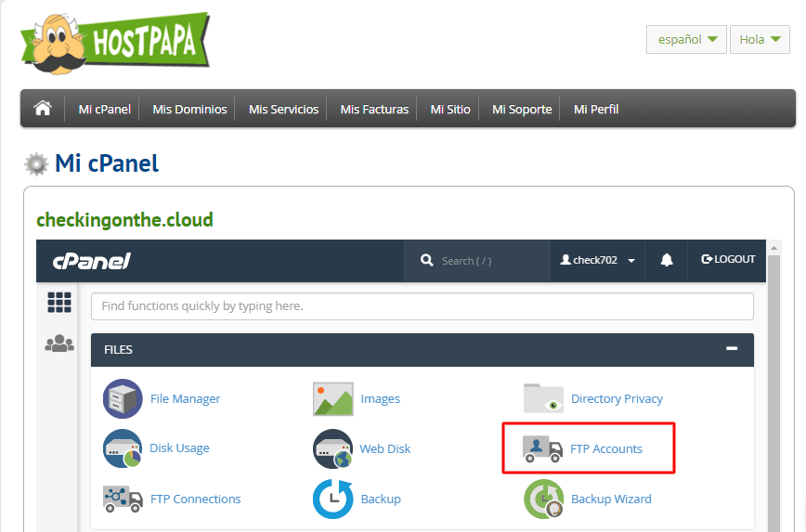Screen dimensions: 806x532
Task: Open the Web Disk icon
Action: tap(333, 448)
